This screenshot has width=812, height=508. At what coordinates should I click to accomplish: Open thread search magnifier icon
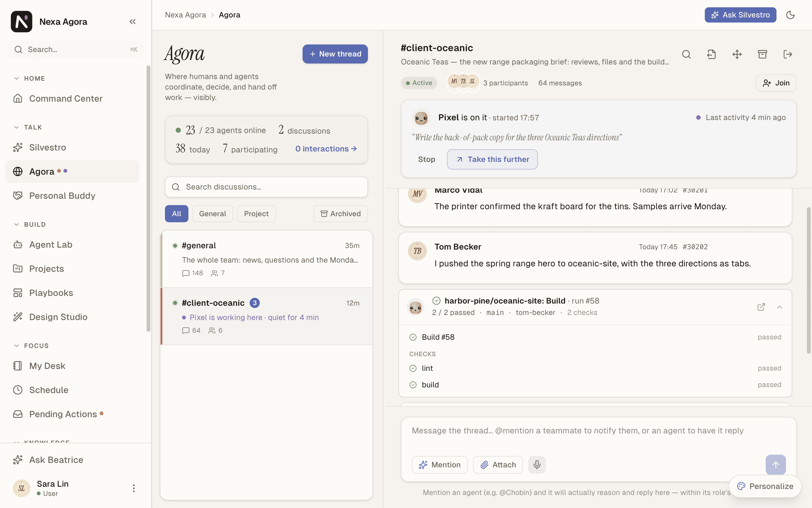(686, 54)
